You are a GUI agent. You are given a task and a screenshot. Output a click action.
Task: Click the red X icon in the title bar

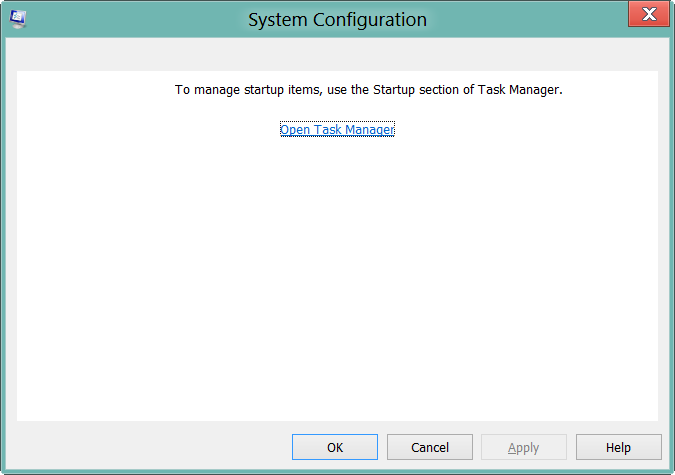[x=648, y=15]
